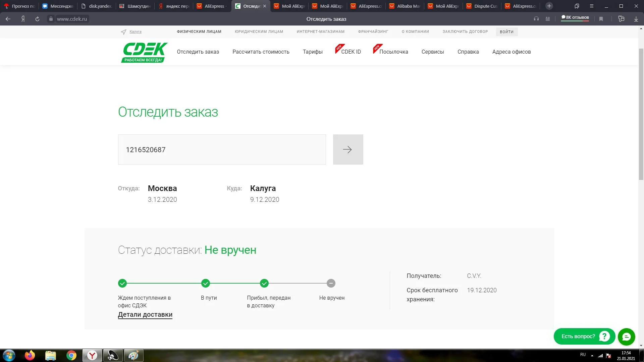Click the browser reload icon

(37, 19)
